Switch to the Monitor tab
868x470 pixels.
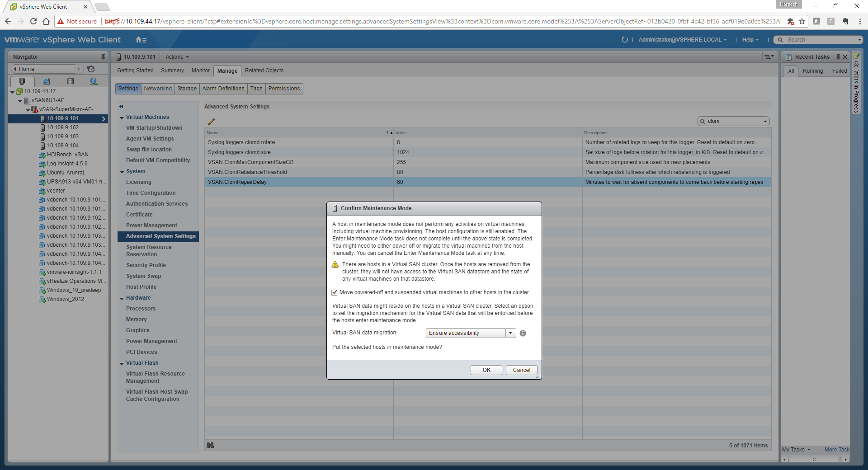pos(200,70)
